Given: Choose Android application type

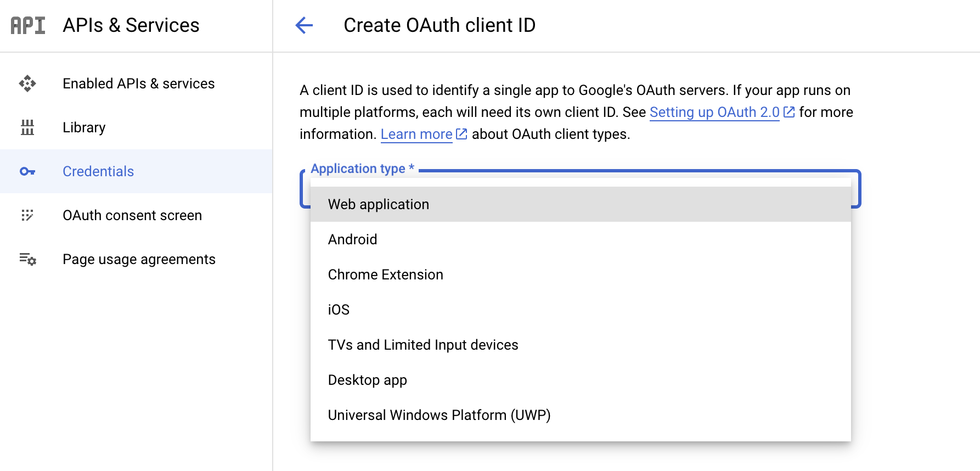Looking at the screenshot, I should coord(581,239).
